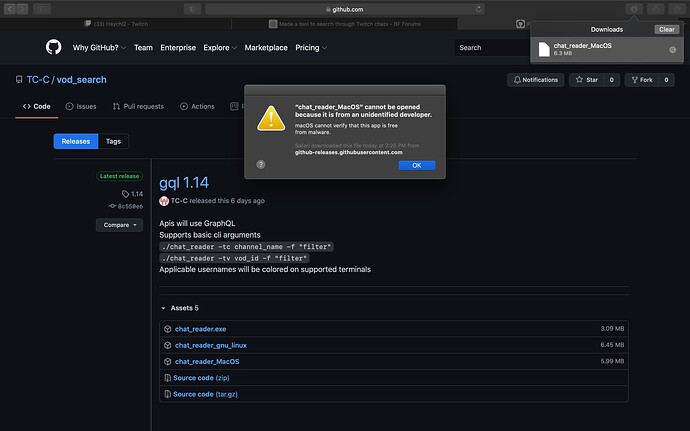This screenshot has height=431, width=690.
Task: Click the Latest release badge
Action: pos(119,176)
